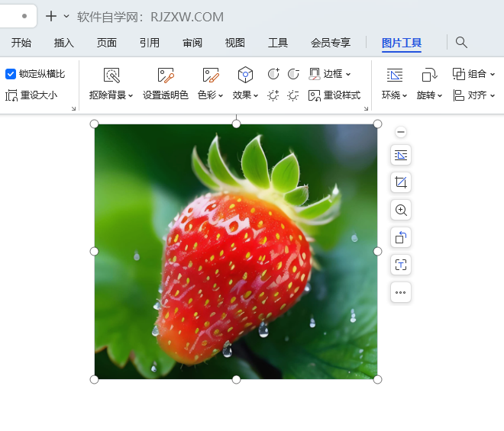This screenshot has width=504, height=431.
Task: Click the bottom-center resize handle of image
Action: click(x=236, y=380)
